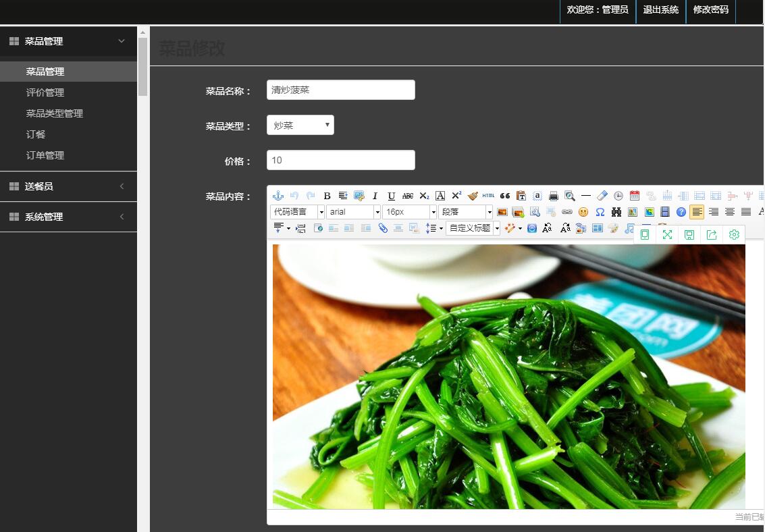Image resolution: width=765 pixels, height=532 pixels.
Task: Insert an emoticon via smiley icon
Action: click(583, 212)
